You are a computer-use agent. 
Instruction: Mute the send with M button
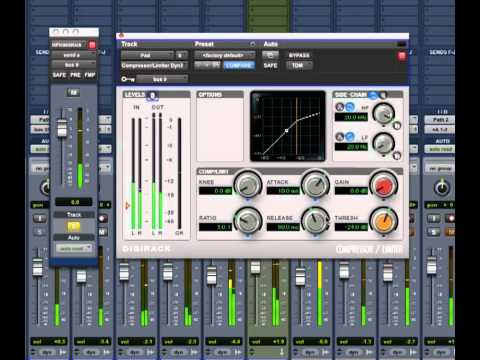click(x=73, y=92)
